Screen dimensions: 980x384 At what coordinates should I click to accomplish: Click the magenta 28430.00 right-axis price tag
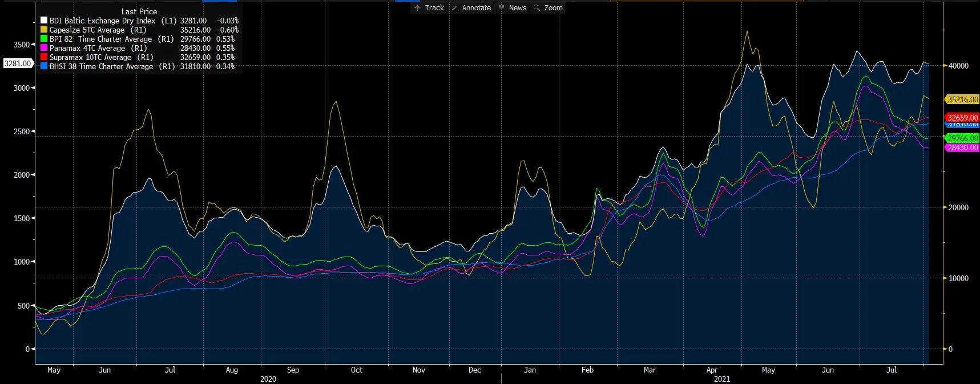click(x=963, y=147)
